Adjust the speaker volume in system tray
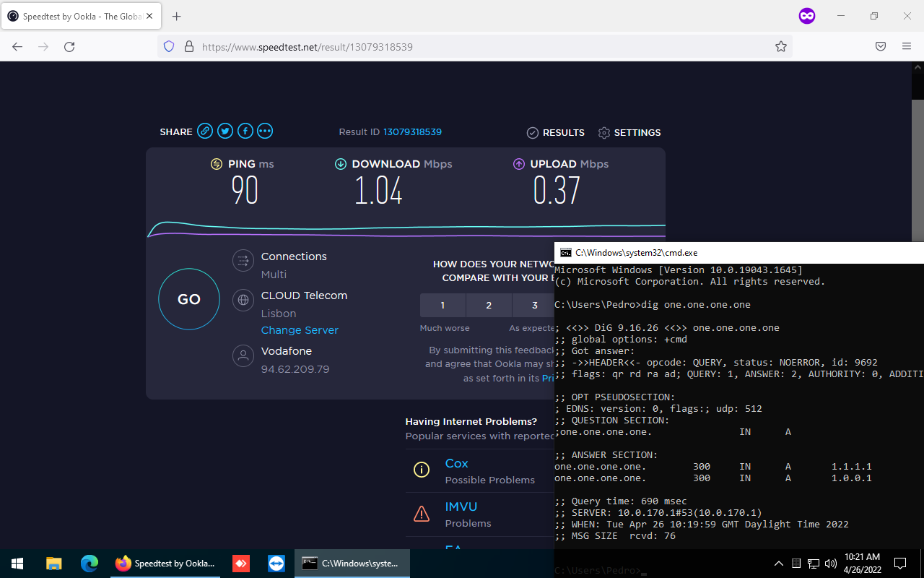The width and height of the screenshot is (924, 578). coord(831,564)
